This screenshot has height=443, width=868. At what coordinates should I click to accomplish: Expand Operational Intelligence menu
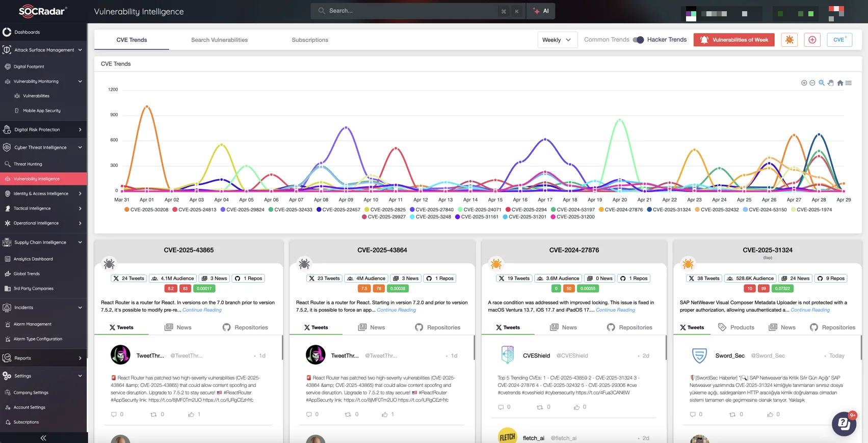43,223
